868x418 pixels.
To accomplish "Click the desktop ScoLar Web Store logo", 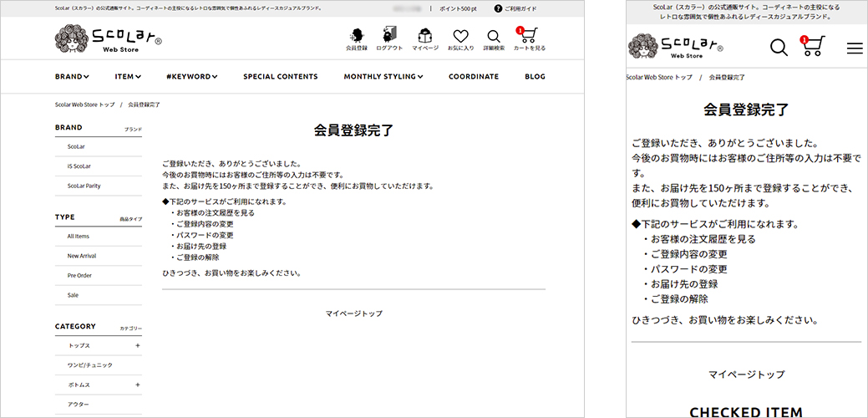I will pos(108,38).
